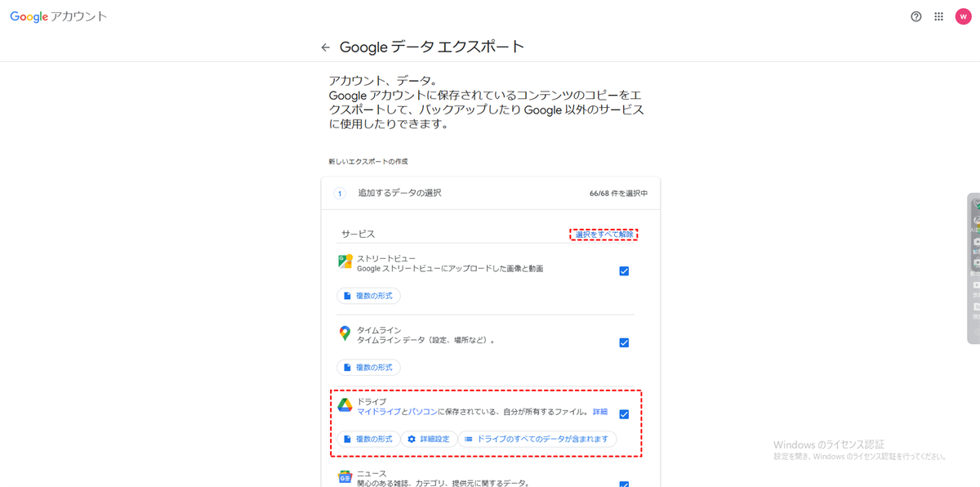Uncheck the ストリートビュー checkbox

click(x=624, y=271)
